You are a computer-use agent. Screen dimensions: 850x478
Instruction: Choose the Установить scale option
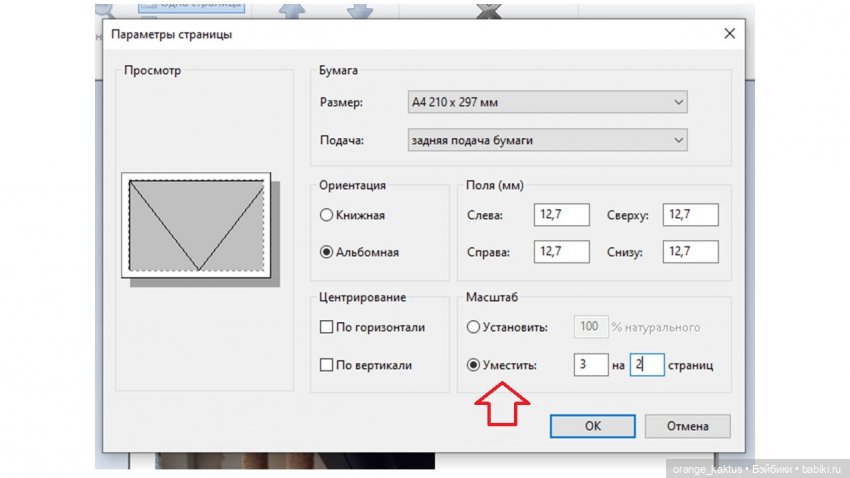point(474,327)
